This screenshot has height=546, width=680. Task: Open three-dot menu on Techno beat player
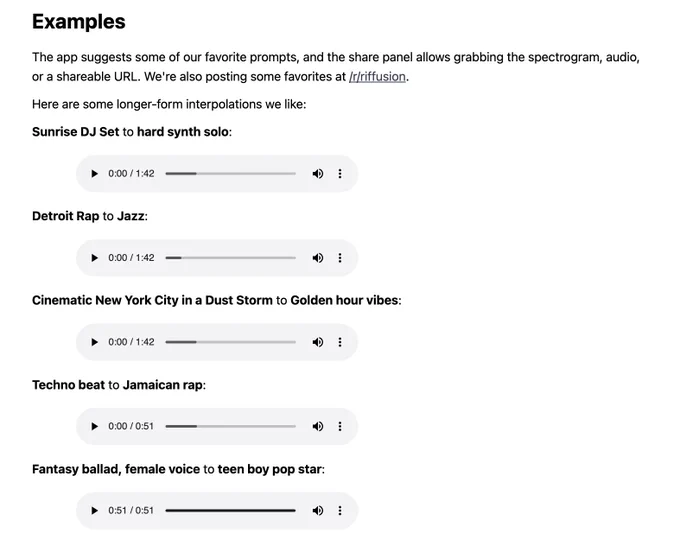click(x=340, y=426)
